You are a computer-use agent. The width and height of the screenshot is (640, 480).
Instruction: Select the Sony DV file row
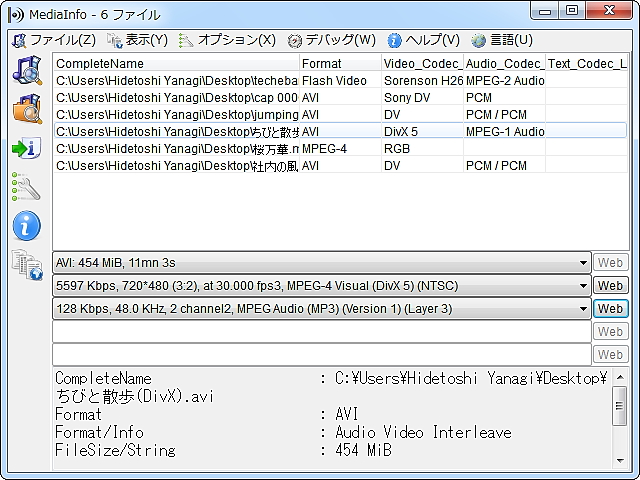(x=340, y=98)
